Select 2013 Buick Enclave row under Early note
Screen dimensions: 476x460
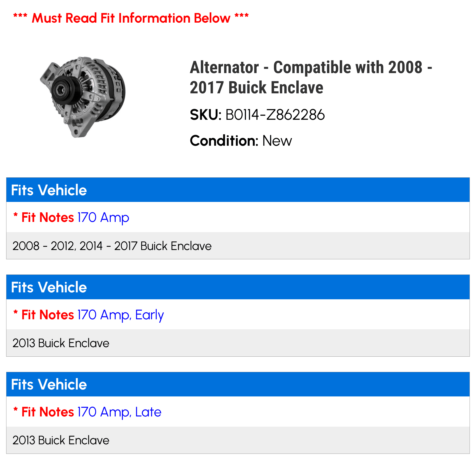coord(61,343)
